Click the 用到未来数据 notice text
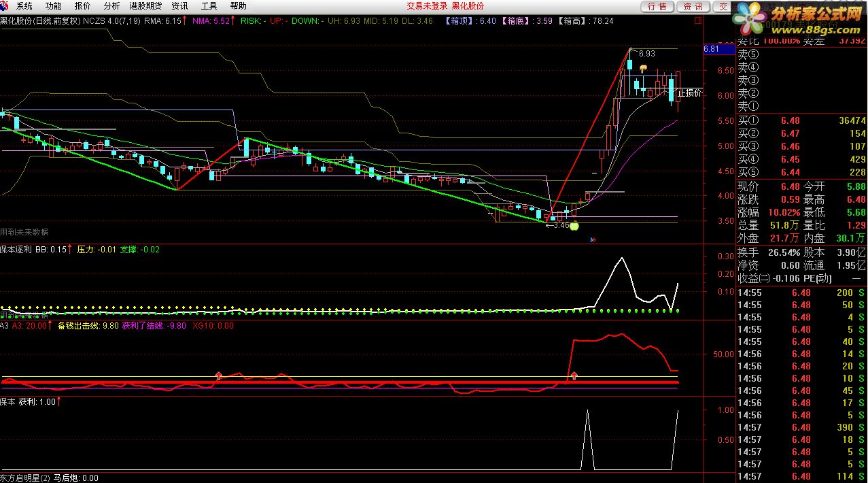 point(24,232)
